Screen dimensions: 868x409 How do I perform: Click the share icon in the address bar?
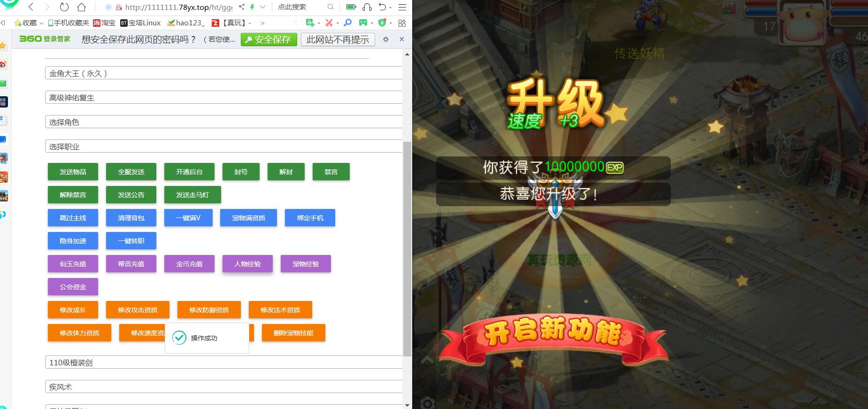coord(242,7)
